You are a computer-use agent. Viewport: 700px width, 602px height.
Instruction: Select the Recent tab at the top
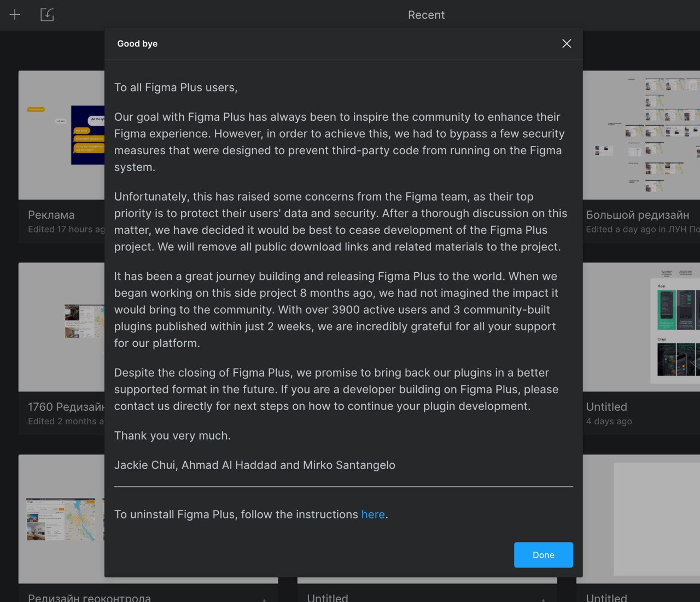pos(427,15)
